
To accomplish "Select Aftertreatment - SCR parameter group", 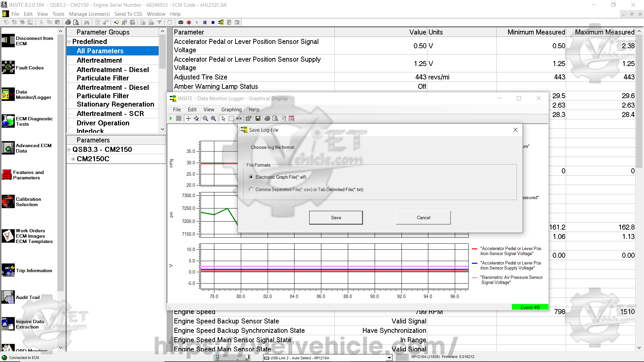I will 110,114.
